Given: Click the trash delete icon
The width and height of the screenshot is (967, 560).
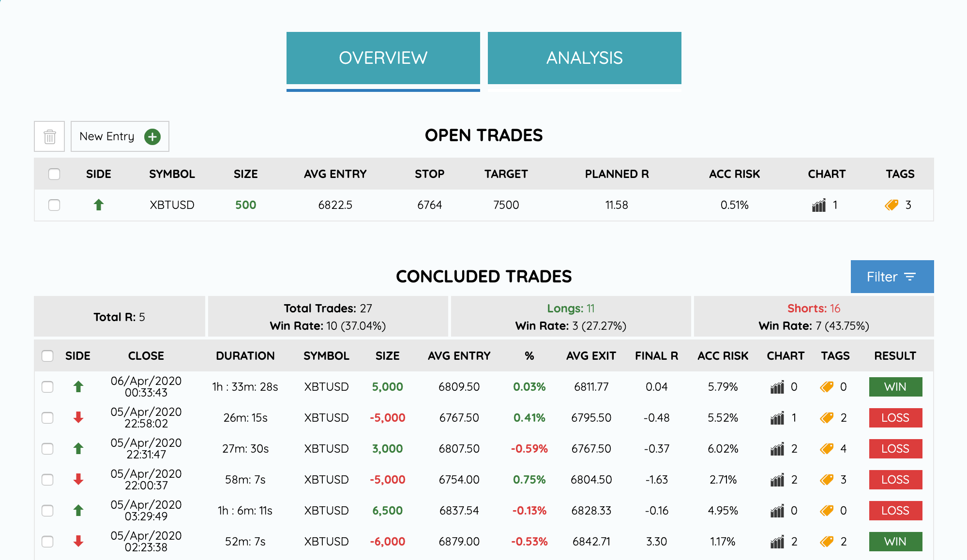Looking at the screenshot, I should coord(49,137).
